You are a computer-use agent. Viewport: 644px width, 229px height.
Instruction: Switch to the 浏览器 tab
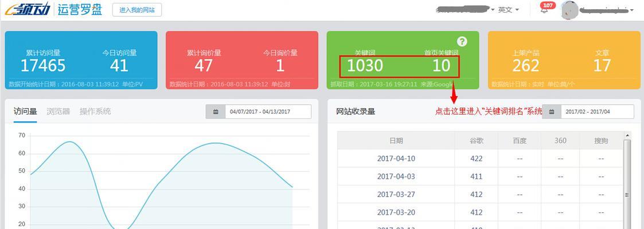pyautogui.click(x=58, y=112)
